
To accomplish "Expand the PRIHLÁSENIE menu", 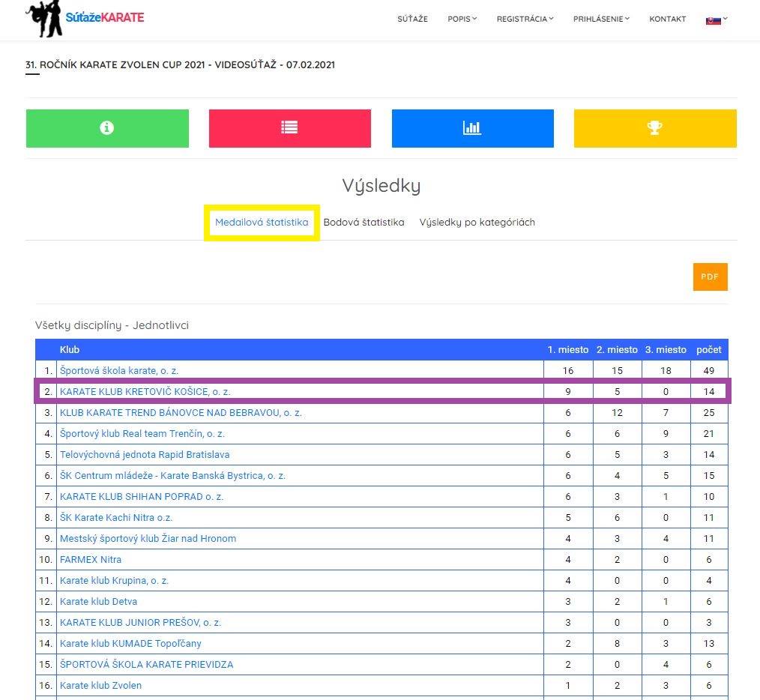I will [601, 19].
